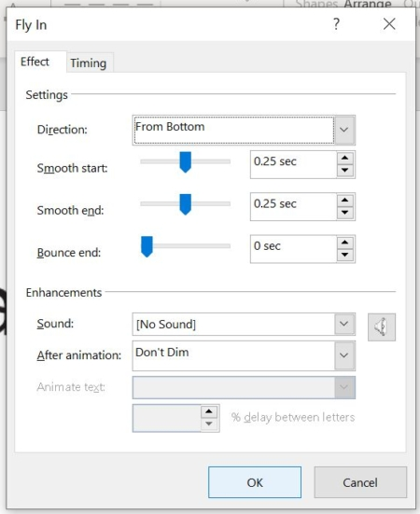Decrease Smooth end time with down arrow
The image size is (420, 514).
[344, 213]
